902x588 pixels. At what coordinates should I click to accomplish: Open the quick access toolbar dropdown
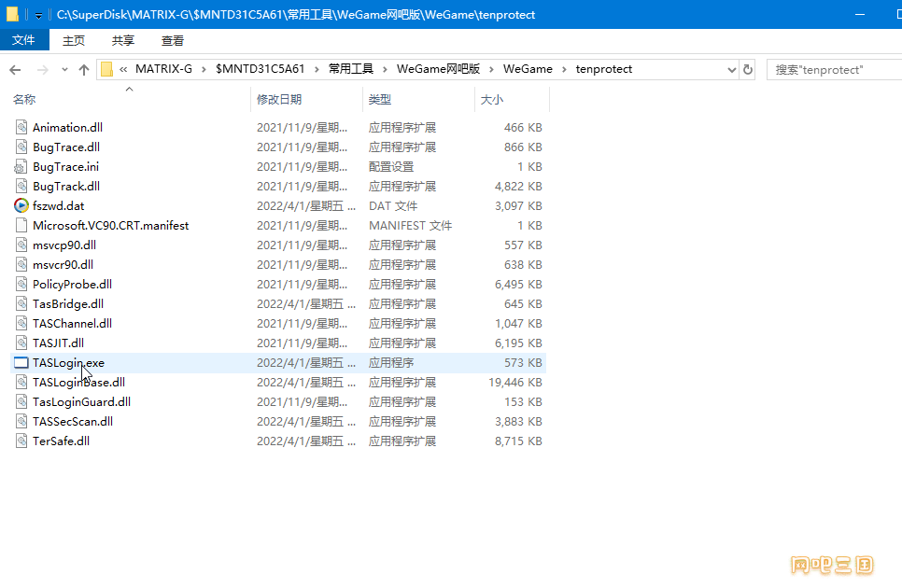click(38, 16)
